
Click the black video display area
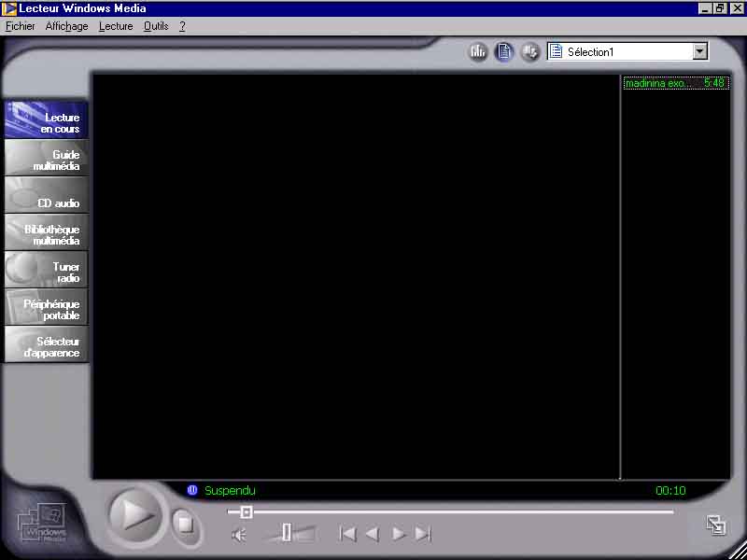coord(356,276)
